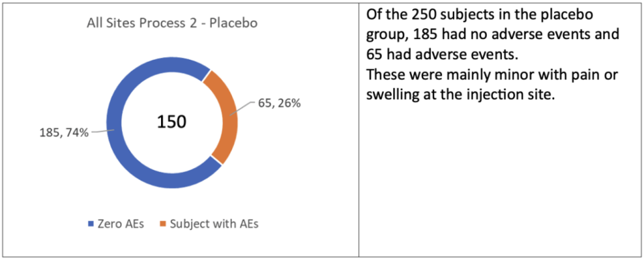This screenshot has width=644, height=260.
Task: Click the leader line of the 185, 74% label
Action: [103, 132]
